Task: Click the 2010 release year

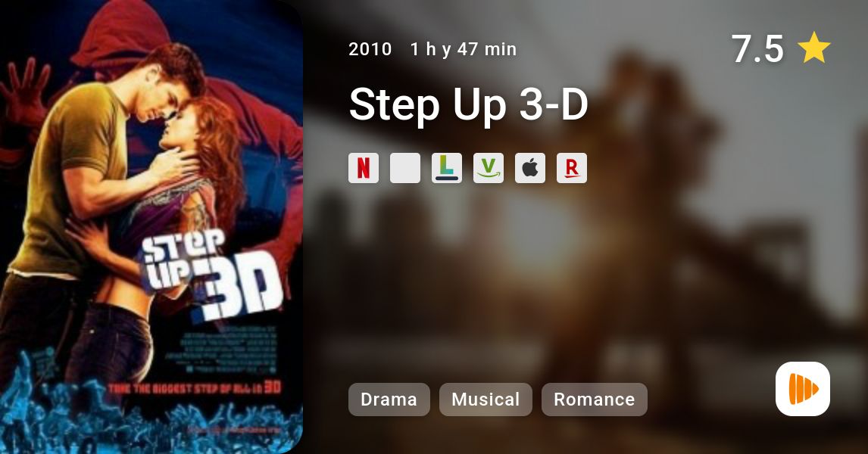Action: 370,49
